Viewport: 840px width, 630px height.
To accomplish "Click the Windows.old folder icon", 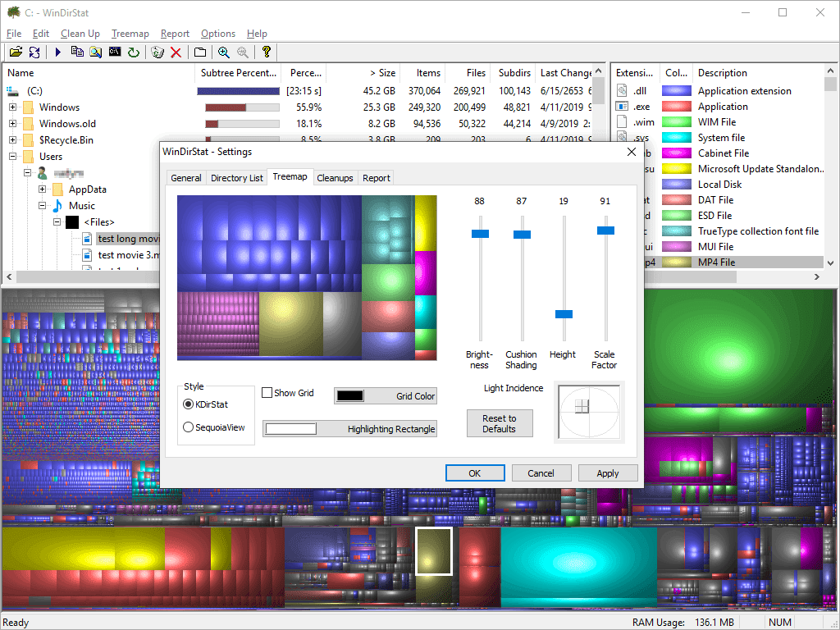I will coord(29,124).
